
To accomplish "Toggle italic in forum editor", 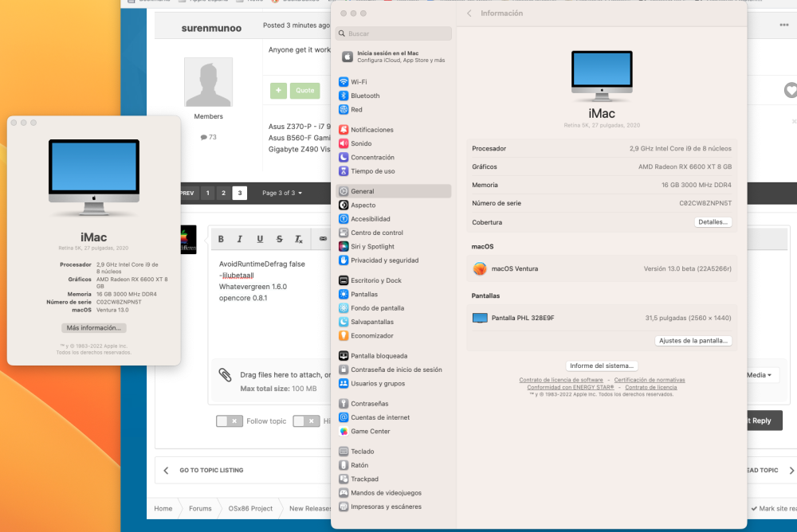I will [x=240, y=239].
